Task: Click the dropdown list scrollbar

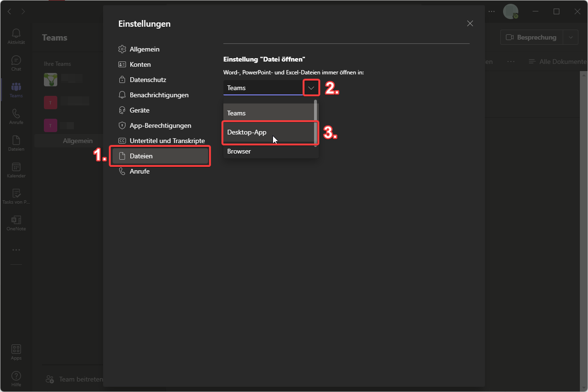Action: (x=315, y=122)
